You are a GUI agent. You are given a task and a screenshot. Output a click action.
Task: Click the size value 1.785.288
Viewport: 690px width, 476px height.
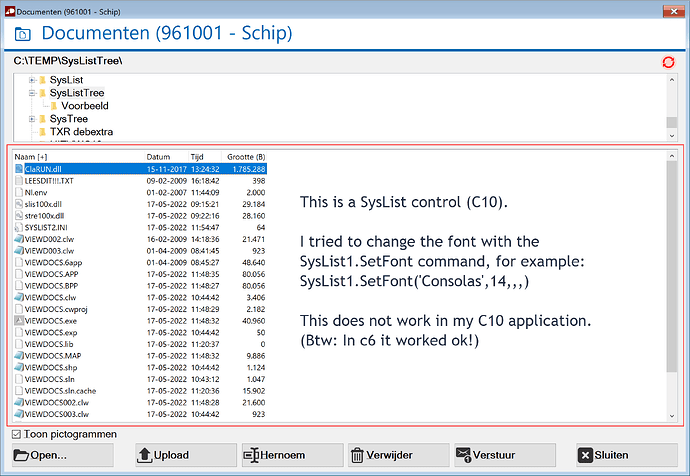coord(249,169)
